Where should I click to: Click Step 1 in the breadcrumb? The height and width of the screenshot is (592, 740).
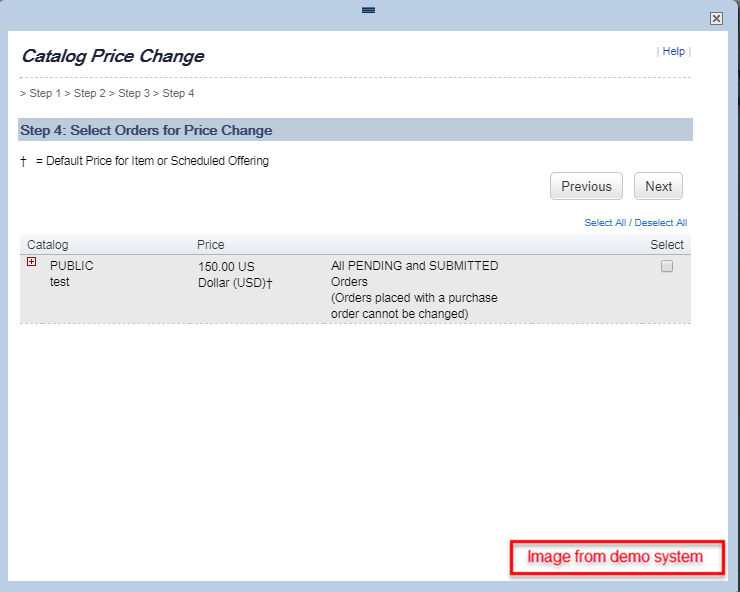[x=45, y=93]
